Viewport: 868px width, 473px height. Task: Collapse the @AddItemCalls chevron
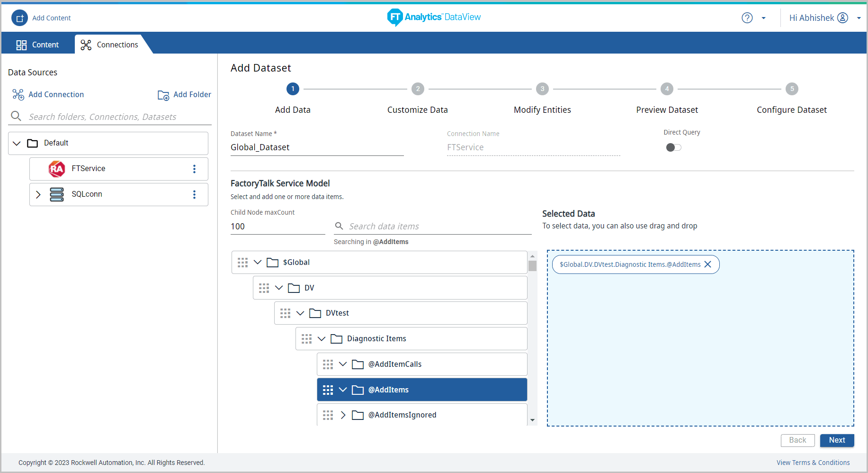tap(343, 364)
